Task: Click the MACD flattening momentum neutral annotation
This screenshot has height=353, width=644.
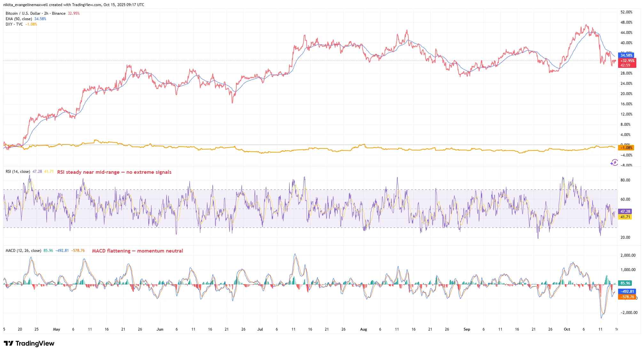Action: (137, 251)
